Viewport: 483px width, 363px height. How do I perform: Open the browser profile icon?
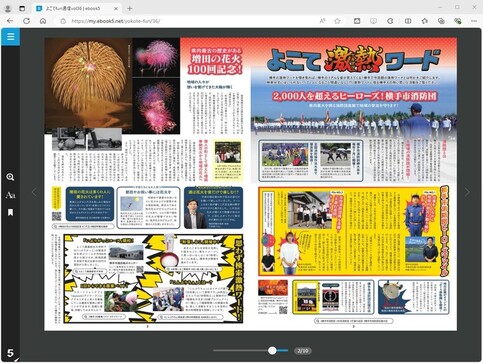[x=8, y=8]
